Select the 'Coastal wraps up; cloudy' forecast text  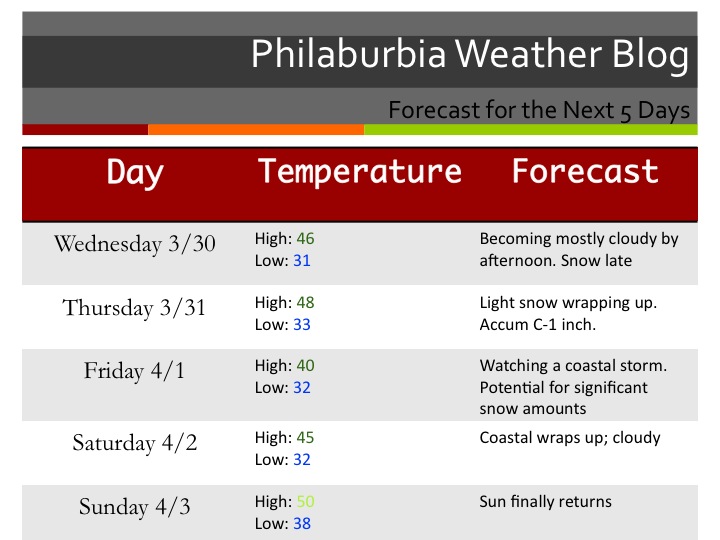(570, 438)
